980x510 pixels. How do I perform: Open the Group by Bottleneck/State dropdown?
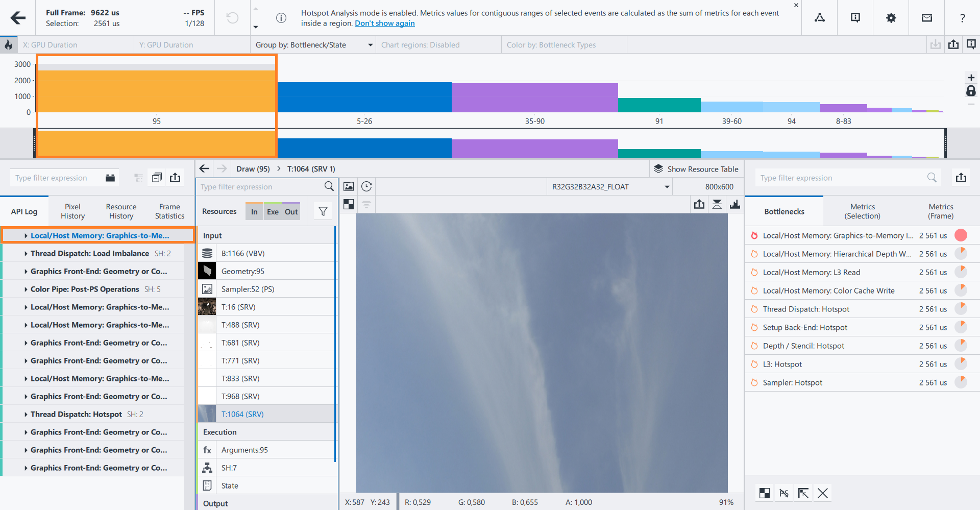[x=314, y=45]
